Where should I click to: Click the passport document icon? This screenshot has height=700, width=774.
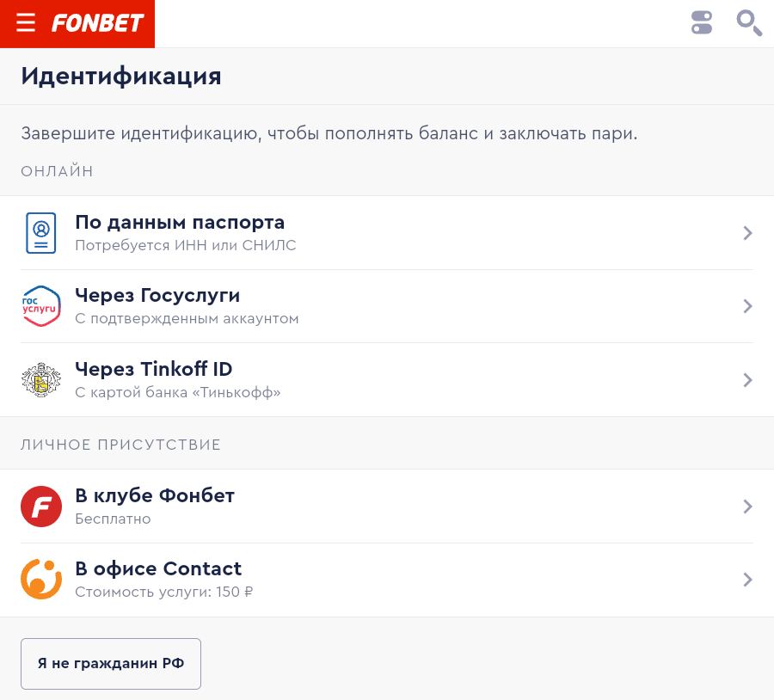point(40,233)
